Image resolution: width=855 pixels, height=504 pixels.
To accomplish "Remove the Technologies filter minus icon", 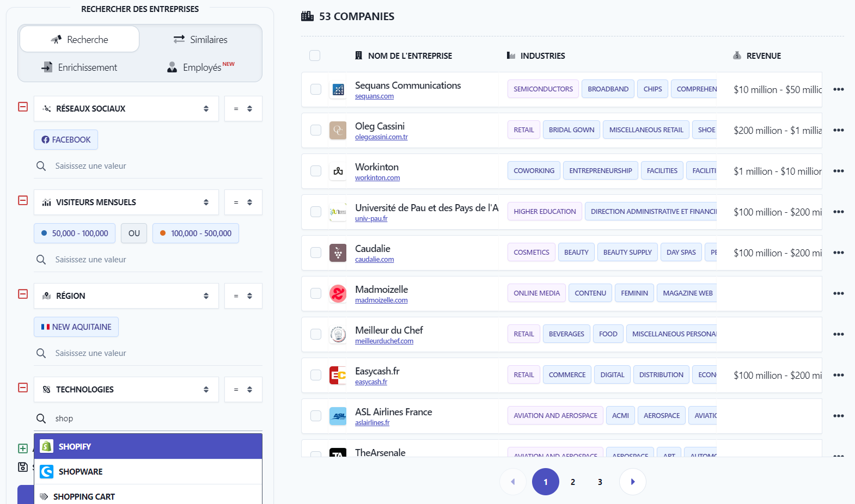I will [x=23, y=388].
